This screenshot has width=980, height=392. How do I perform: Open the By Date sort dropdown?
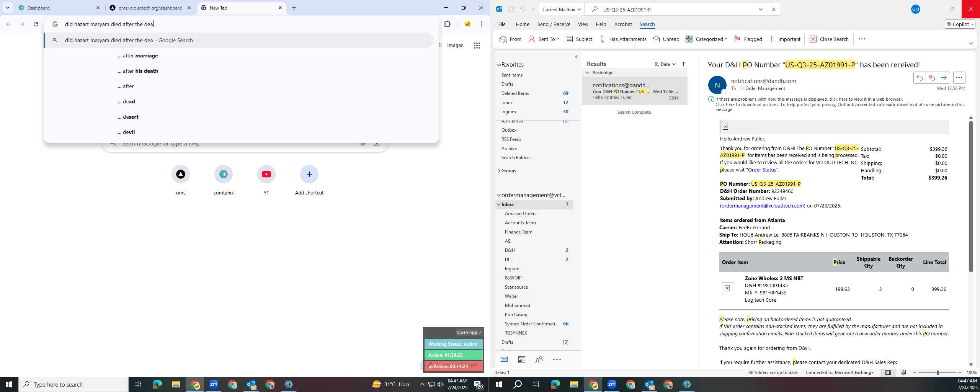click(665, 64)
